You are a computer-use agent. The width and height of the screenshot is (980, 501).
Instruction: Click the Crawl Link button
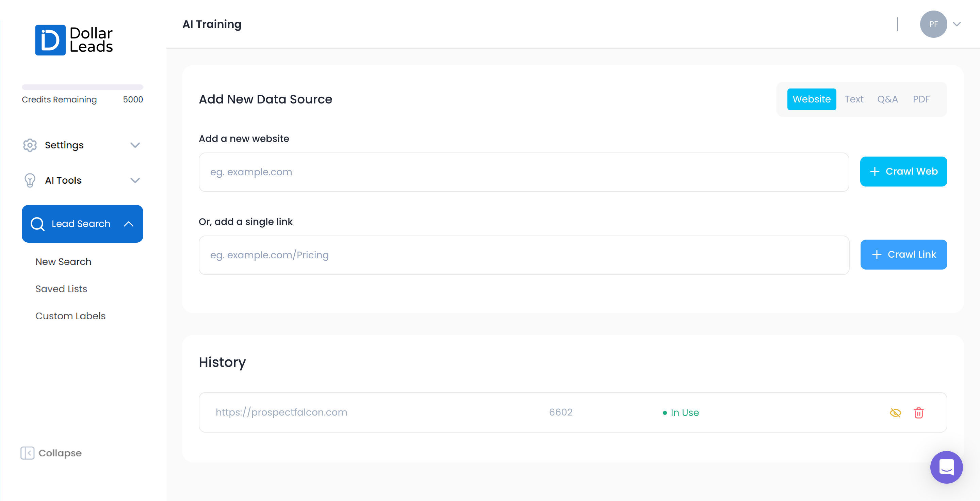tap(903, 255)
